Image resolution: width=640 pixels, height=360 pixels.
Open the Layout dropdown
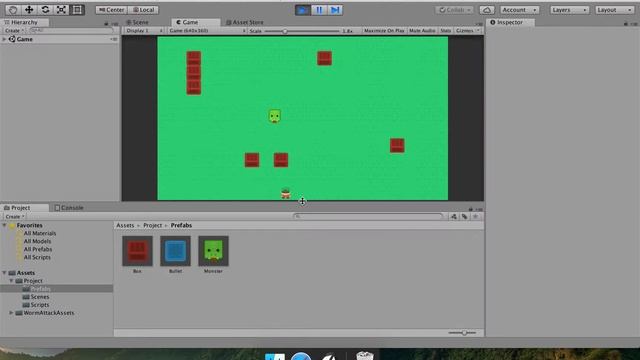tap(614, 10)
